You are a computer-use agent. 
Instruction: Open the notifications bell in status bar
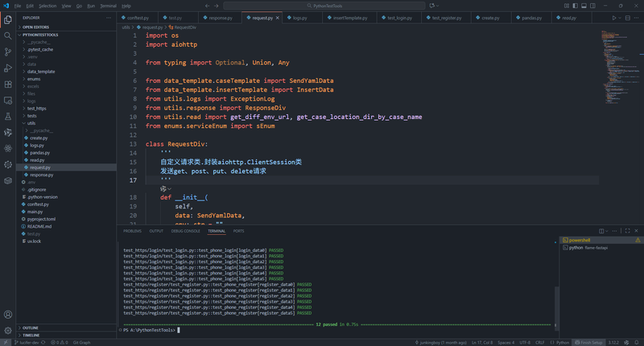[x=638, y=342]
